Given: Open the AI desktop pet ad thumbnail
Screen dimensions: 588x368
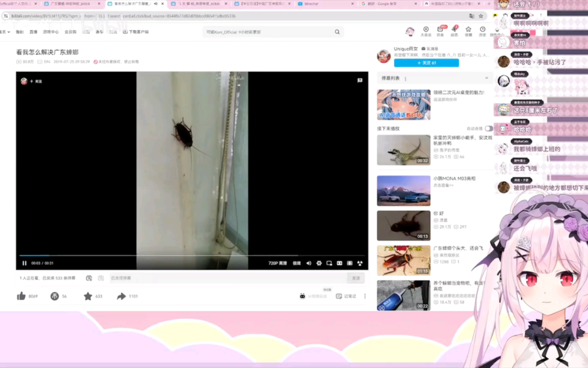Looking at the screenshot, I should point(404,105).
